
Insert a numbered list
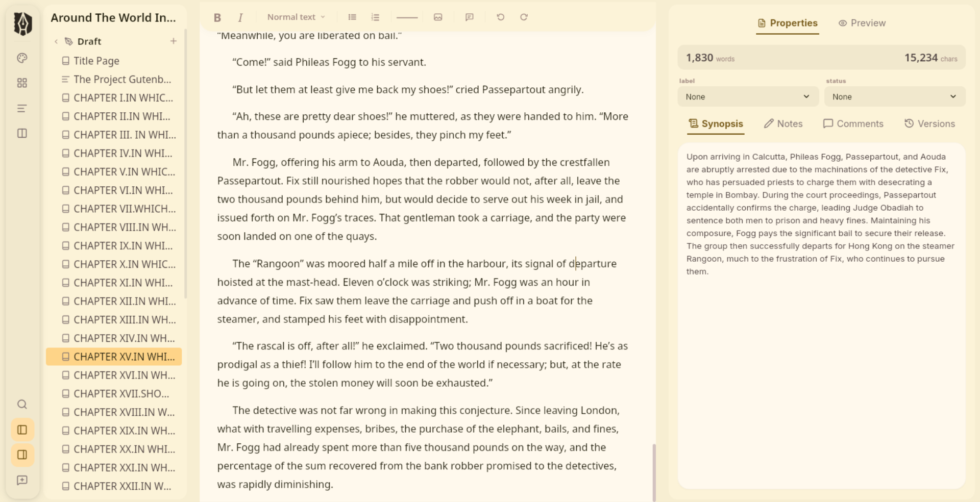point(376,17)
